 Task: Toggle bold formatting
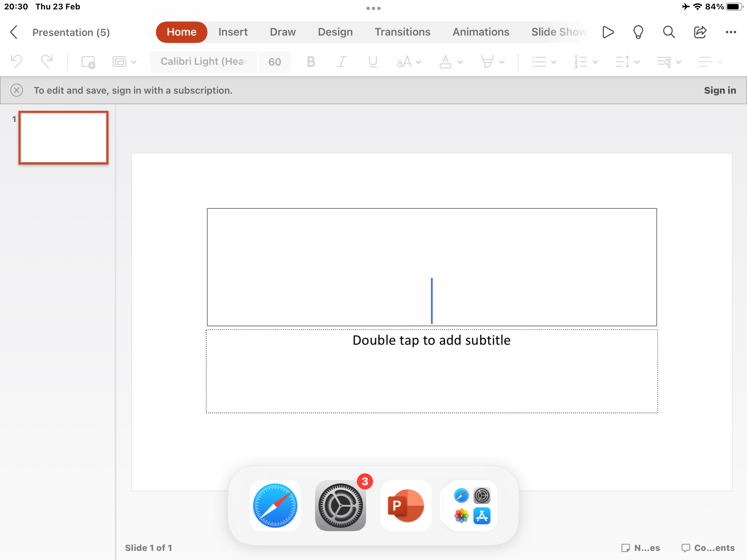point(311,62)
